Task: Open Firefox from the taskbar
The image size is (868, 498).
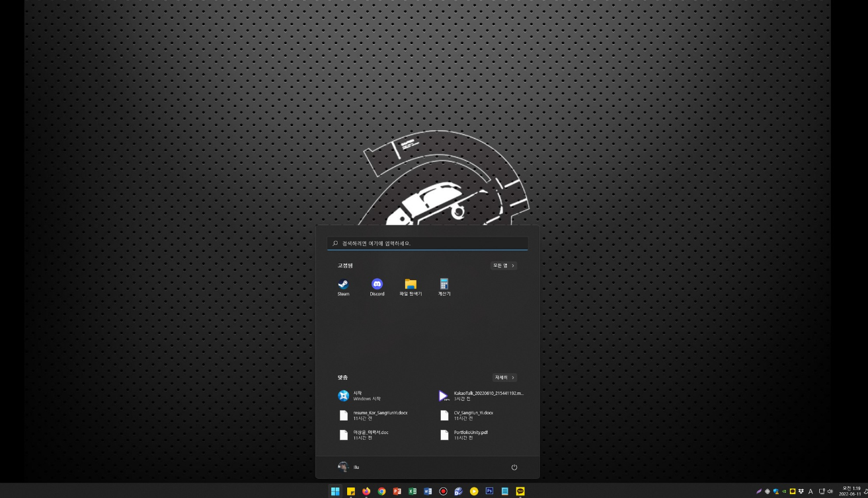Action: [366, 491]
